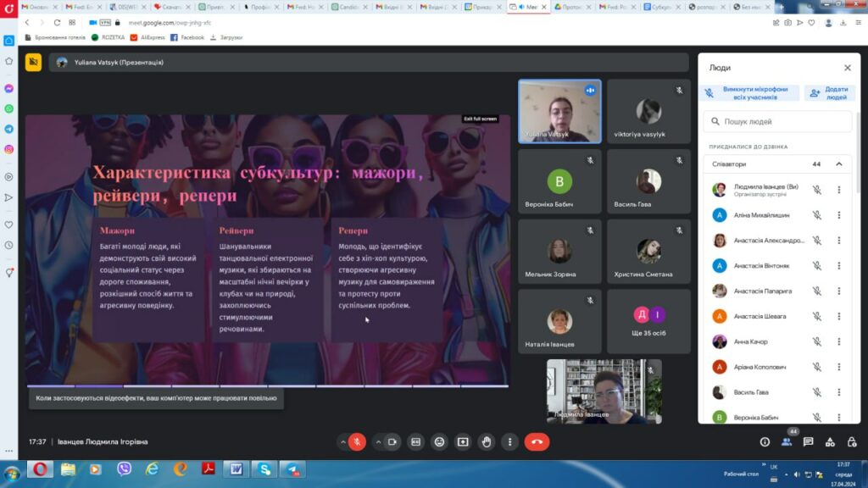This screenshot has width=868, height=488.
Task: Turn on captions in the bottom toolbar
Action: pos(415,442)
